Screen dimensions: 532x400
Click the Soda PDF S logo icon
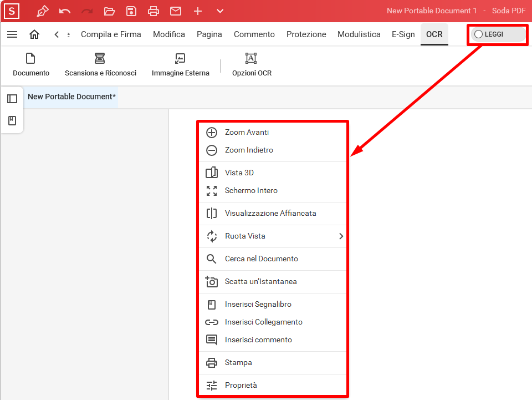(12, 11)
